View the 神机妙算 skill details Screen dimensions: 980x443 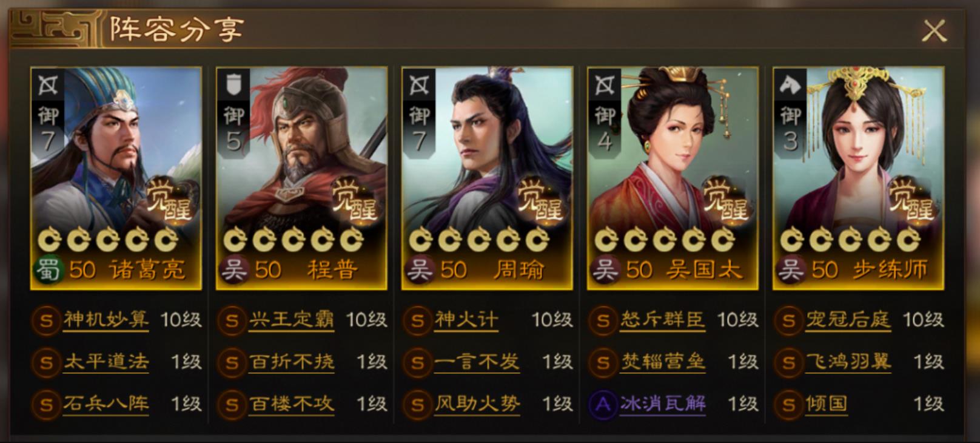[106, 320]
